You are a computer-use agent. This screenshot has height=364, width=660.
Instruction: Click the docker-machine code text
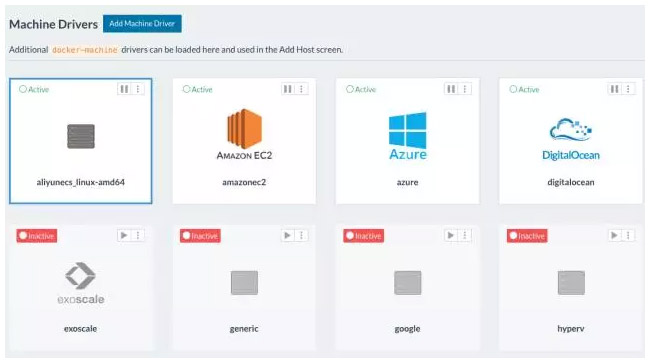pyautogui.click(x=85, y=50)
